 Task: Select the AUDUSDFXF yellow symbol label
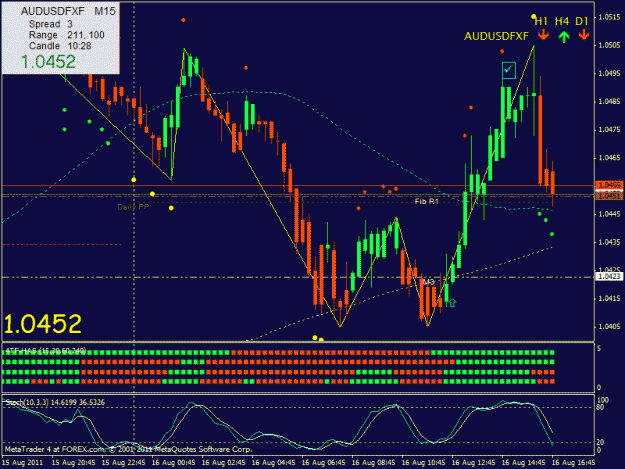496,36
